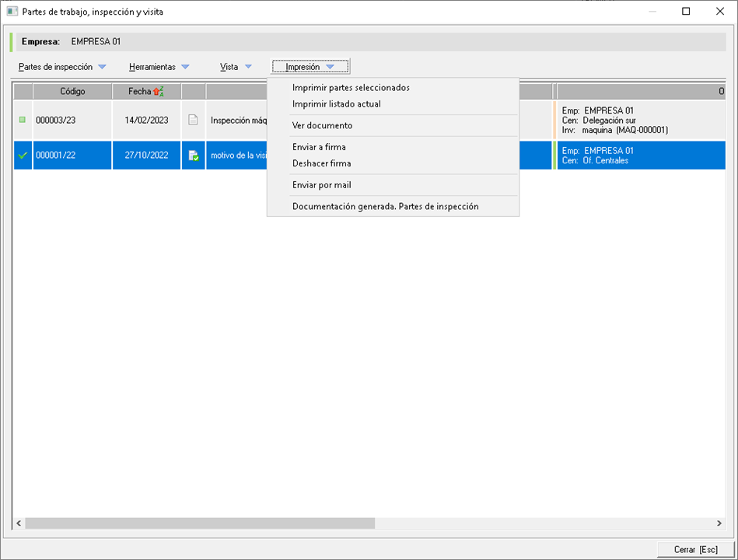
Task: Choose Imprimir partes seleccionados
Action: tap(351, 88)
